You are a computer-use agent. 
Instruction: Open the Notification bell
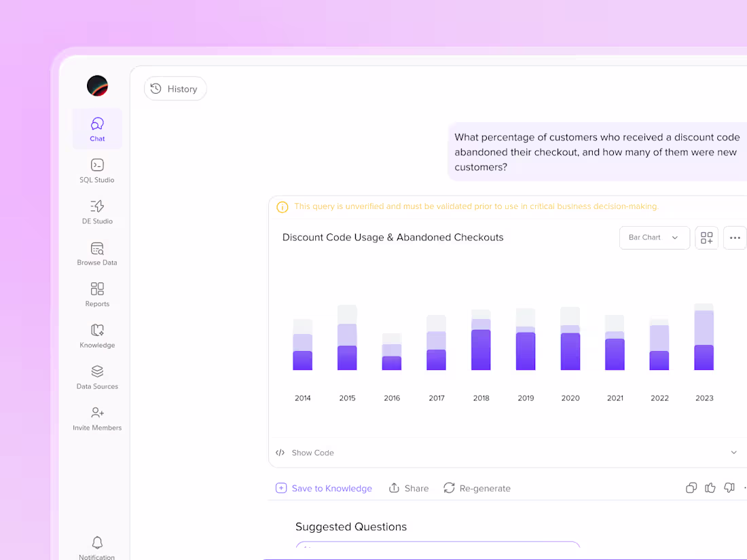coord(97,548)
